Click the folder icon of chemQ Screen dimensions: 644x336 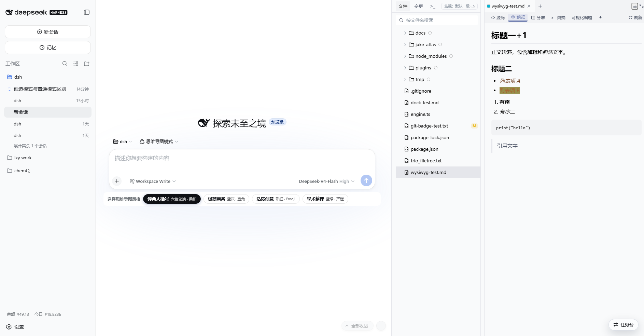pos(10,171)
